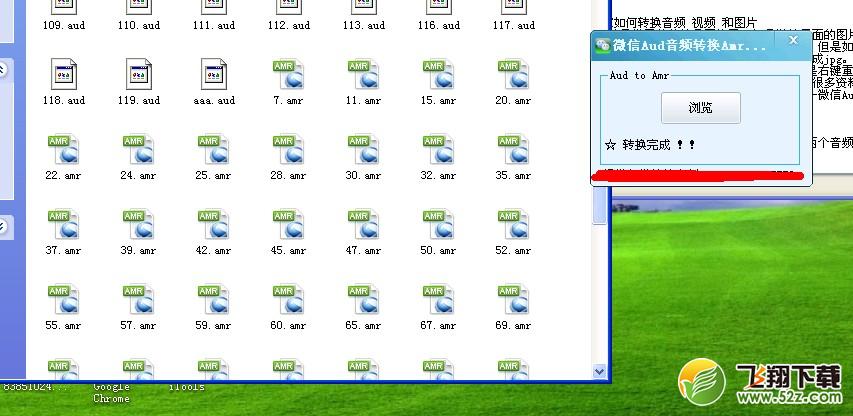853x416 pixels.
Task: Click the iTools desktop shortcut label
Action: point(187,387)
